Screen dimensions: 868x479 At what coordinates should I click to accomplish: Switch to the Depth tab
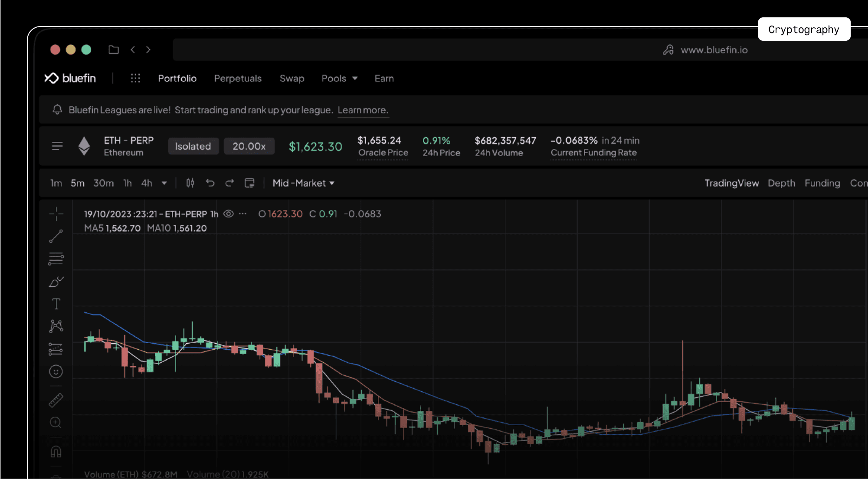pyautogui.click(x=781, y=183)
